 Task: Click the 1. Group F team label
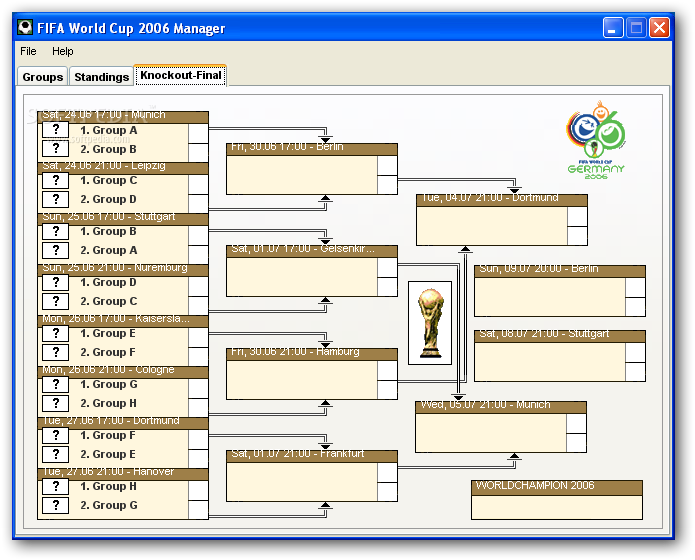coord(108,435)
